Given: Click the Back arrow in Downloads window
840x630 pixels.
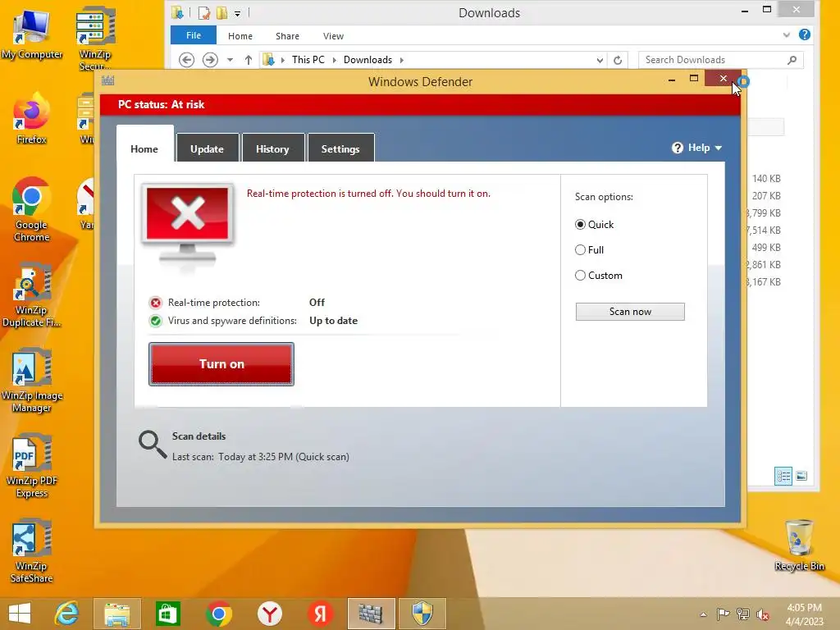Looking at the screenshot, I should (x=186, y=59).
